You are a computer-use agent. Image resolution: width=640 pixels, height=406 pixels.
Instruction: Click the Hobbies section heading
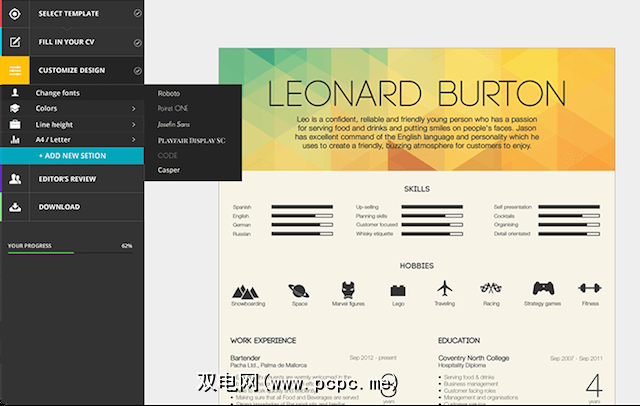tap(417, 266)
